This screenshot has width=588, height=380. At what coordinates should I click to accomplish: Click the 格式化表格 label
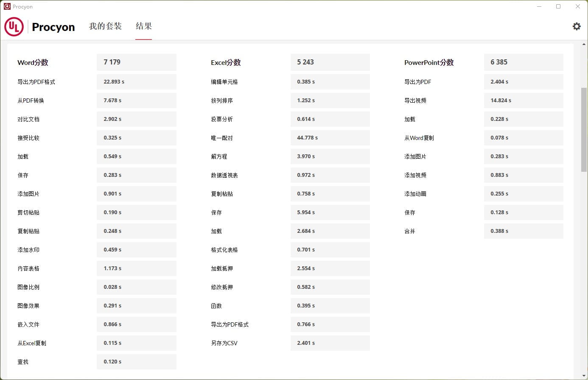pyautogui.click(x=224, y=250)
